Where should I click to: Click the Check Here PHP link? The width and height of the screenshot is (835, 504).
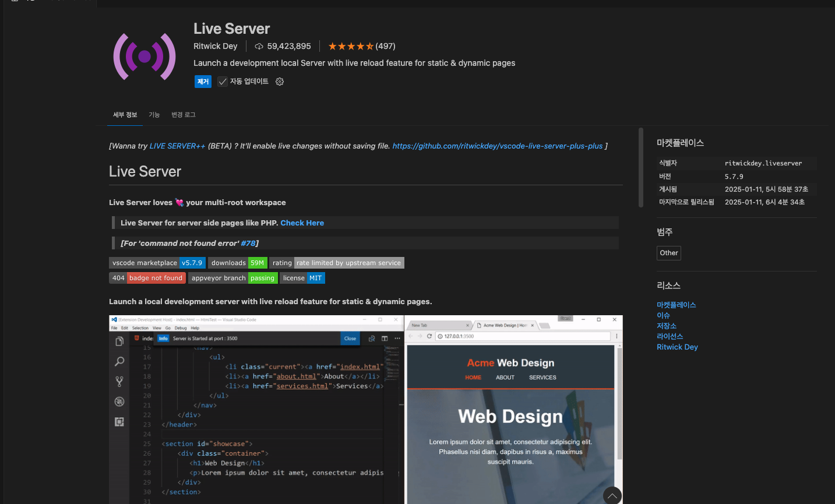tap(302, 223)
